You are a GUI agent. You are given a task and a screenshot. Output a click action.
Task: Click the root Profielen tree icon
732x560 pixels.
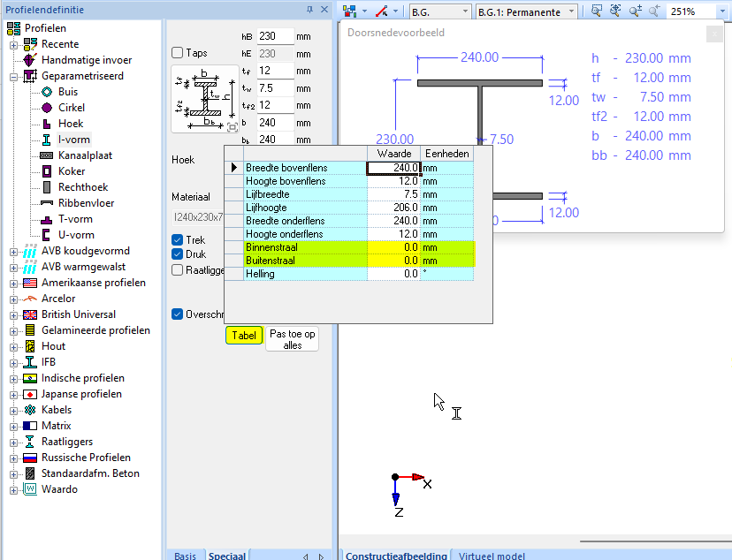point(14,28)
